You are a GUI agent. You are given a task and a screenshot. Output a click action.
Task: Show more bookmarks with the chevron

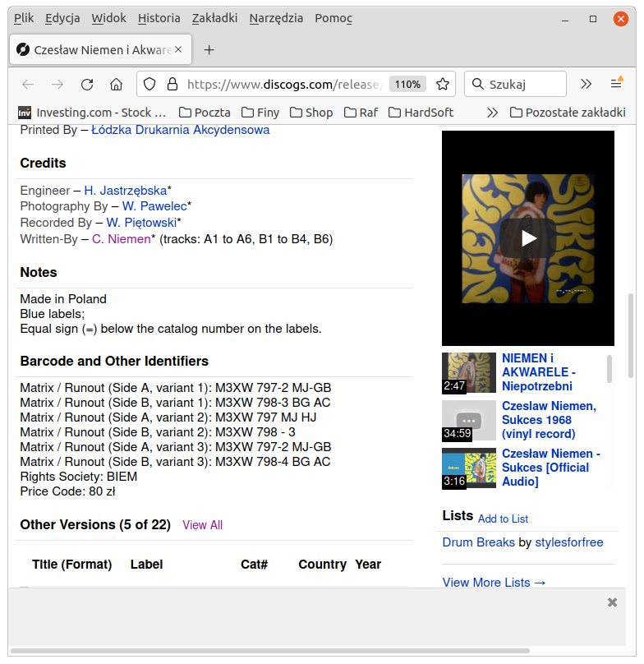[492, 112]
